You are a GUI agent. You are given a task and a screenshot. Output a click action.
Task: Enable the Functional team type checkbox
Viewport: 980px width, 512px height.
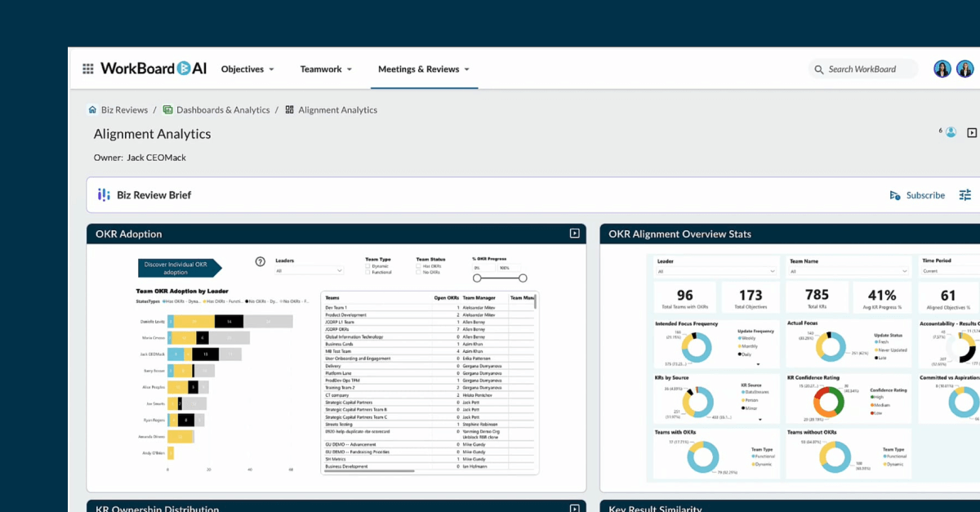point(367,272)
